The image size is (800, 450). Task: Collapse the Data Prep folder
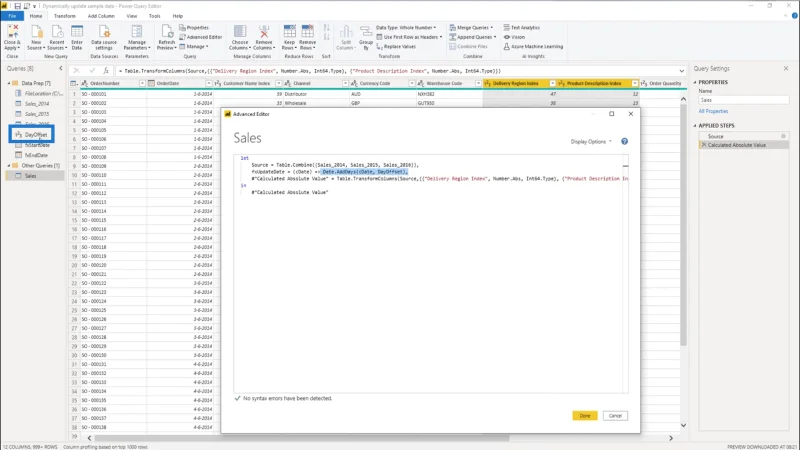[9, 83]
